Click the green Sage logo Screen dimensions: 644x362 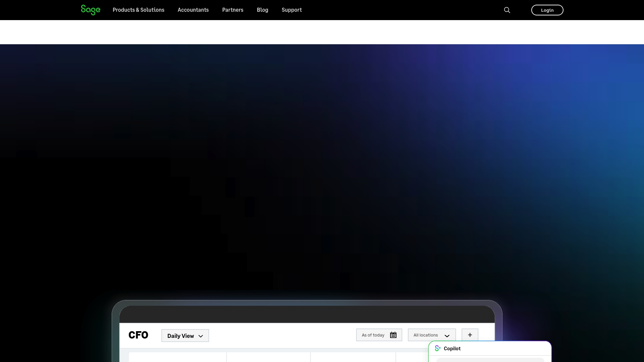tap(91, 10)
